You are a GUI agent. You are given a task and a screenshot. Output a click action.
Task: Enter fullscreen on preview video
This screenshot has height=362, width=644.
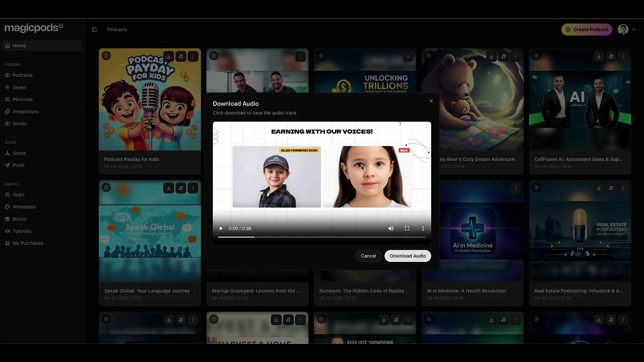coord(407,228)
